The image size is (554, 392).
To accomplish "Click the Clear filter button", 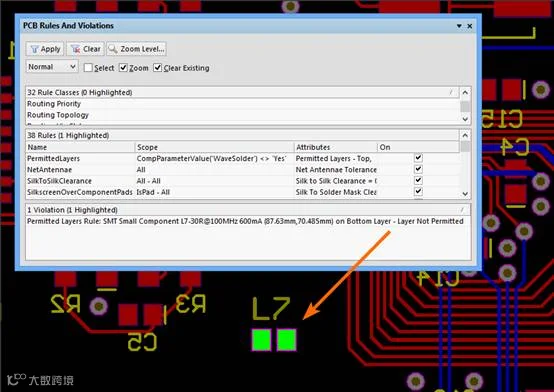I will click(x=85, y=49).
